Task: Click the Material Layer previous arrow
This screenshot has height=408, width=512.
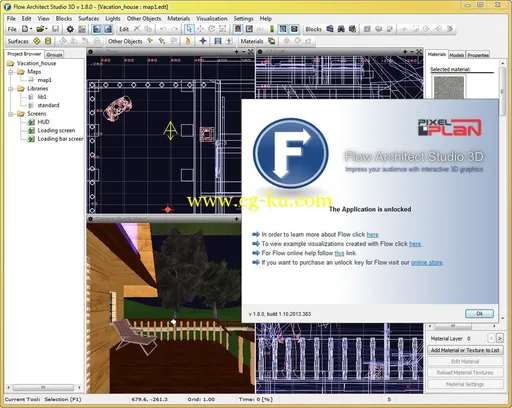Action: (491, 338)
